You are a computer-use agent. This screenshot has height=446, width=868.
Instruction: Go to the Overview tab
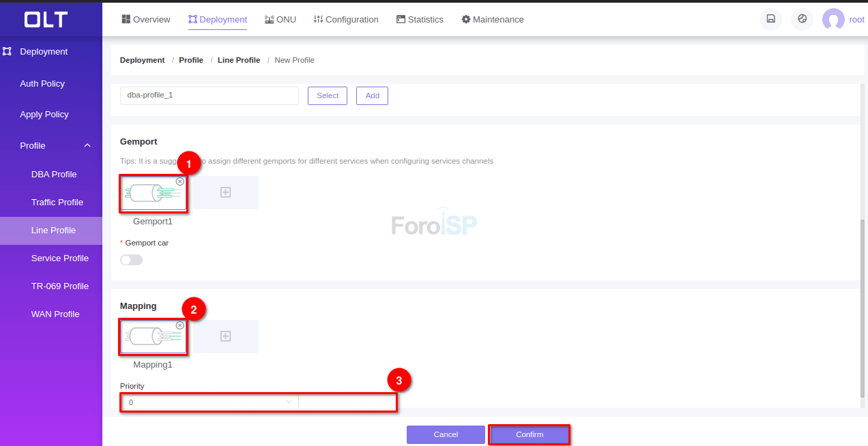[146, 20]
